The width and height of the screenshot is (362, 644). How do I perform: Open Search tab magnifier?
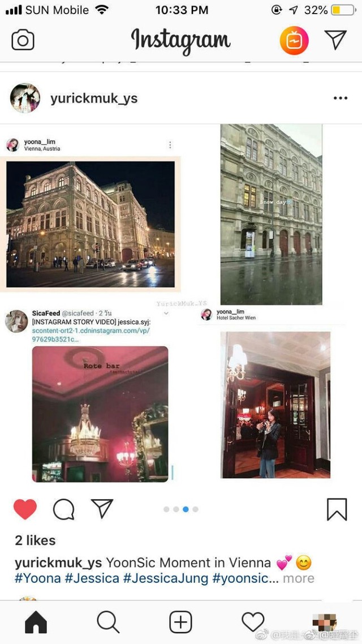(x=109, y=622)
